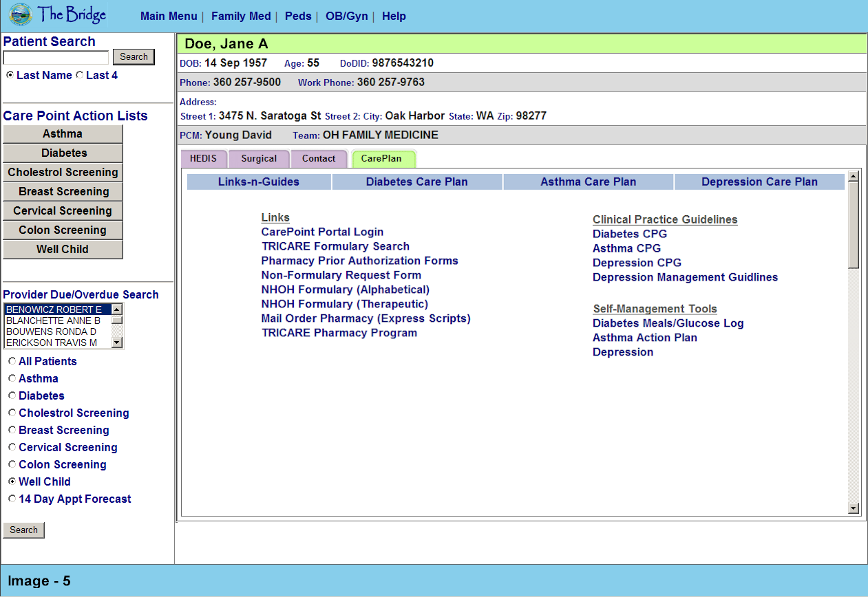Screen dimensions: 868x597
Task: Switch to the HEDIS tab
Action: click(204, 159)
